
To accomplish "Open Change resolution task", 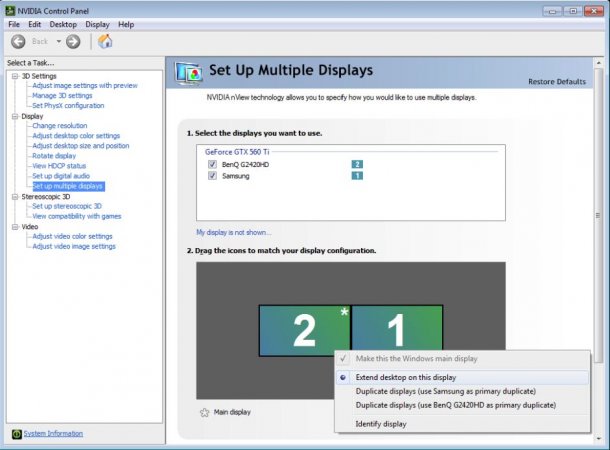I will pos(60,126).
